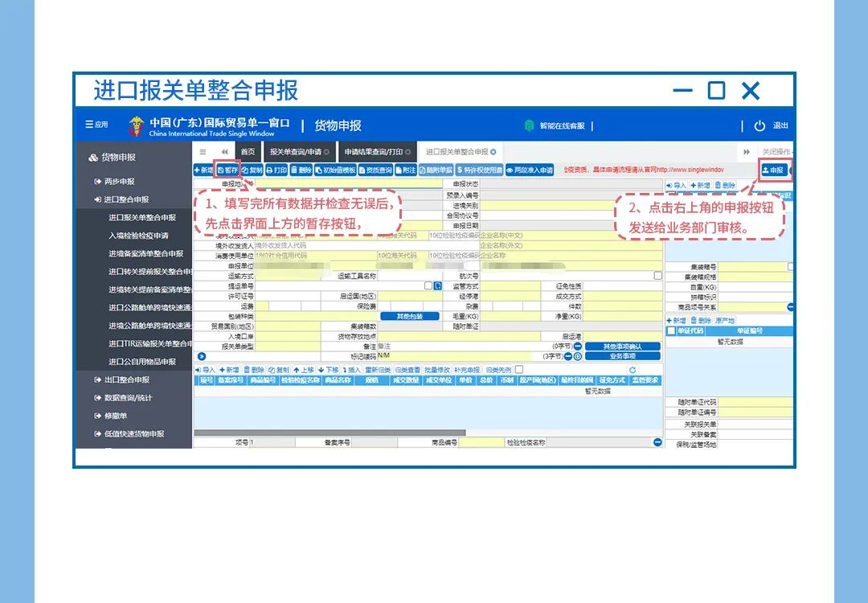
Task: Click the 删除 toolbar button
Action: (x=301, y=170)
